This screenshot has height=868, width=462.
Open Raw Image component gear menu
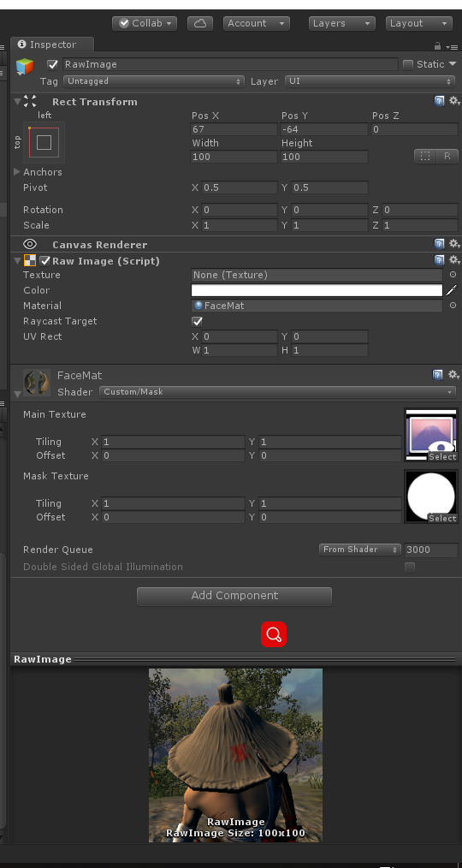pyautogui.click(x=454, y=259)
